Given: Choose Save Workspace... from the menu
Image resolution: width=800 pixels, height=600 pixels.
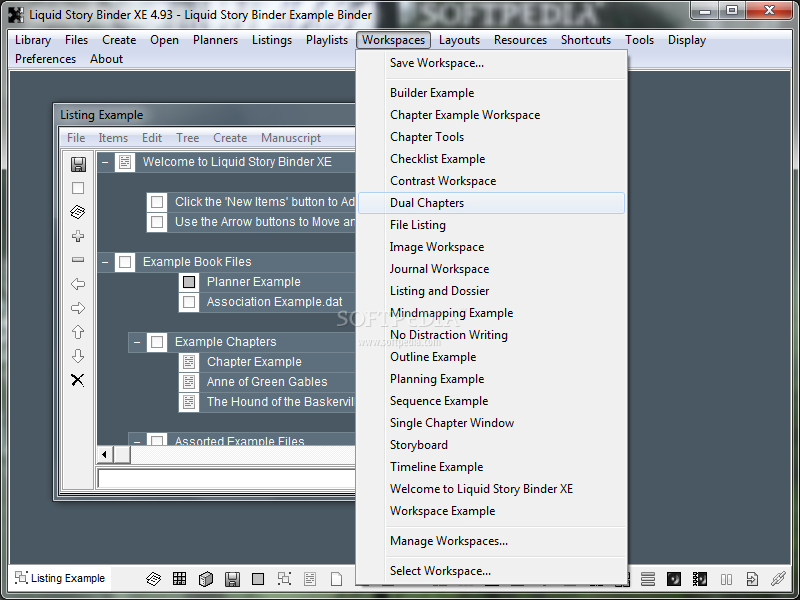Looking at the screenshot, I should coord(491,63).
